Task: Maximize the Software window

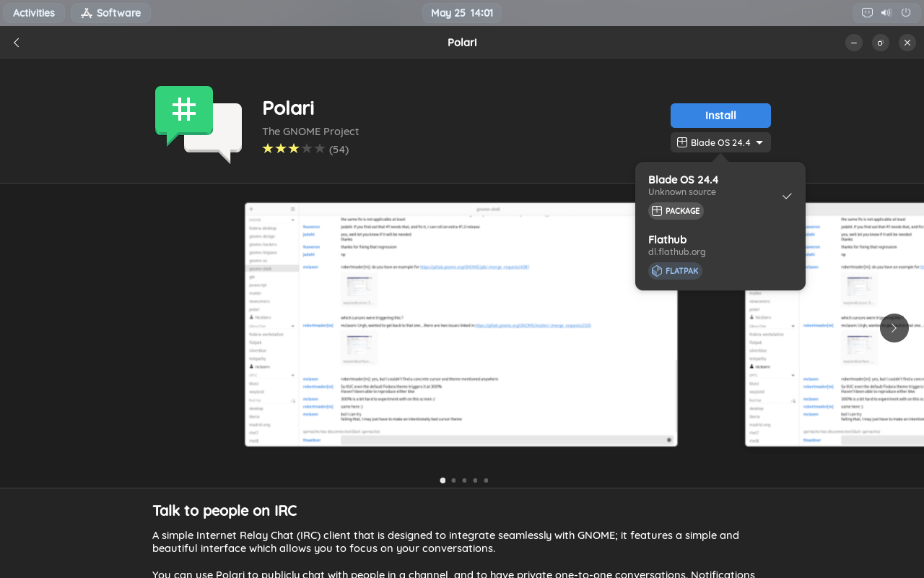Action: pos(880,43)
